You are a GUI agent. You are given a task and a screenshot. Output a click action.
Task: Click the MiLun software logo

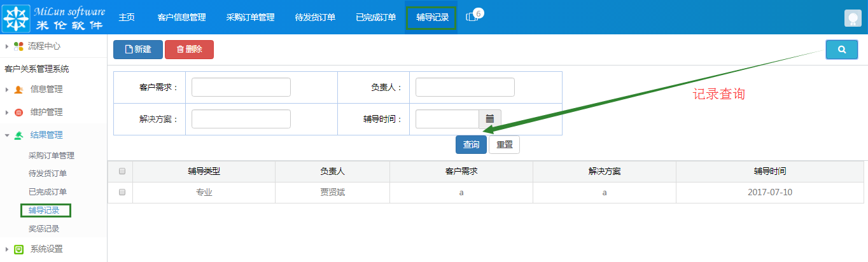coord(54,17)
